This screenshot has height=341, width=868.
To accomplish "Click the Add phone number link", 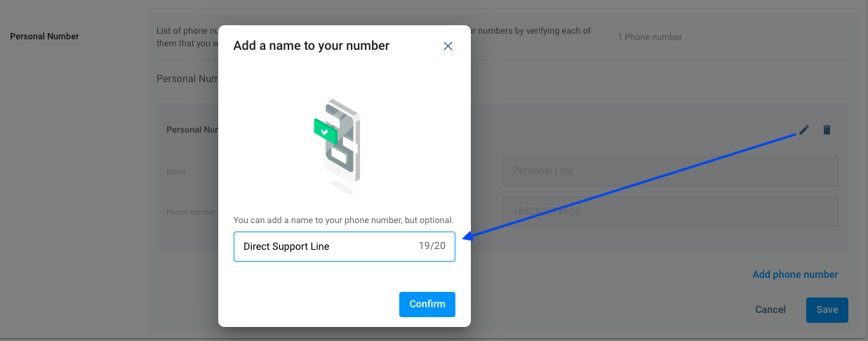I will (x=795, y=274).
